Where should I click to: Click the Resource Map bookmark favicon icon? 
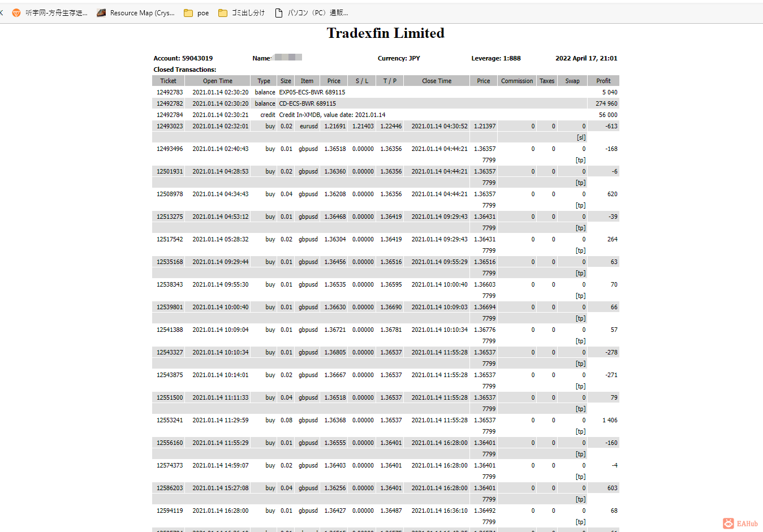tap(101, 13)
